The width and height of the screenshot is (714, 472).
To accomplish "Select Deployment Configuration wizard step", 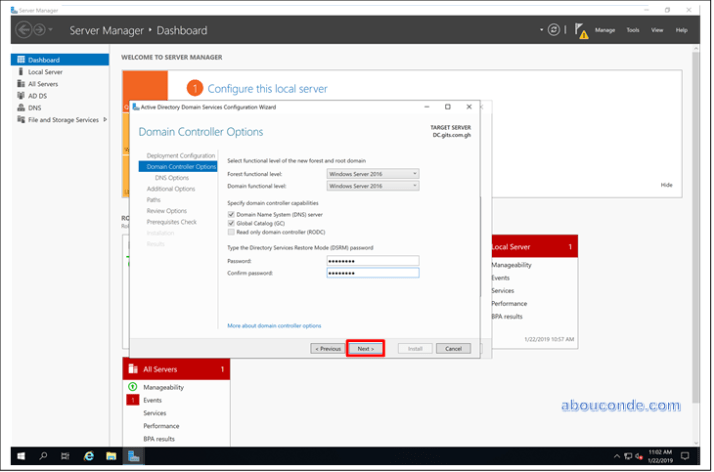I will point(180,156).
